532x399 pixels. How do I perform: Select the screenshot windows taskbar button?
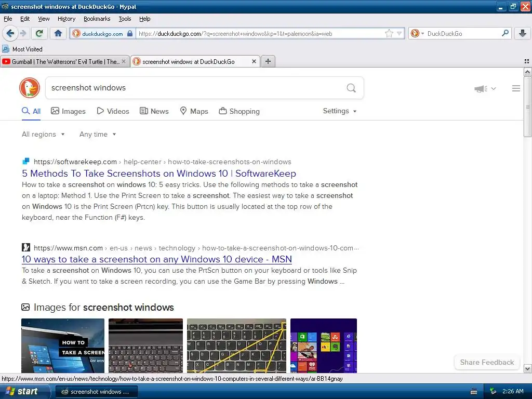tap(96, 392)
